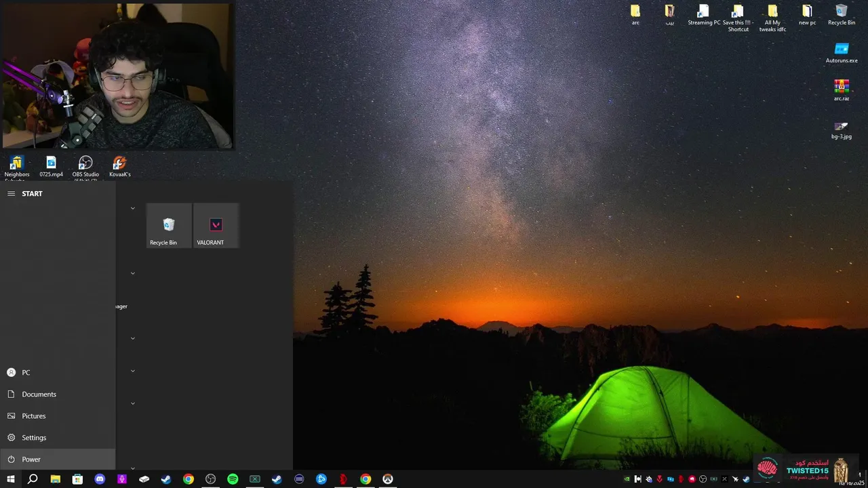
Task: Click the purple microphone app taskbar icon
Action: pyautogui.click(x=122, y=479)
